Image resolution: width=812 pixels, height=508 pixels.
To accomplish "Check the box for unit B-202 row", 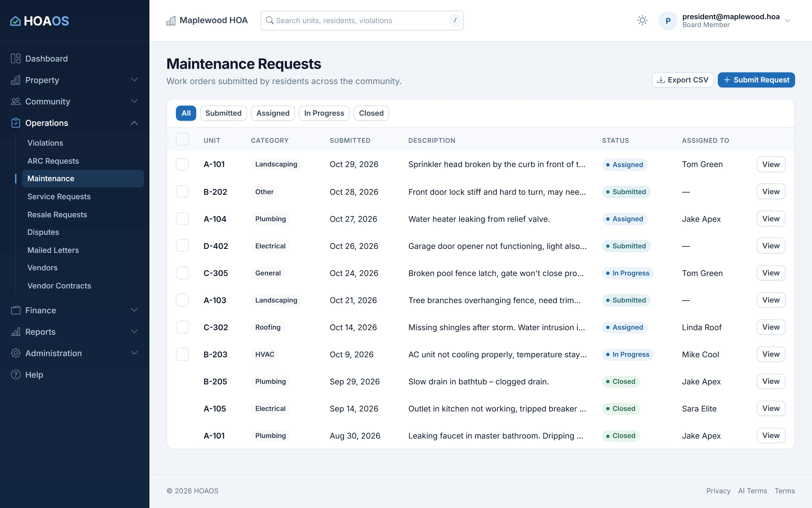I will coord(182,192).
